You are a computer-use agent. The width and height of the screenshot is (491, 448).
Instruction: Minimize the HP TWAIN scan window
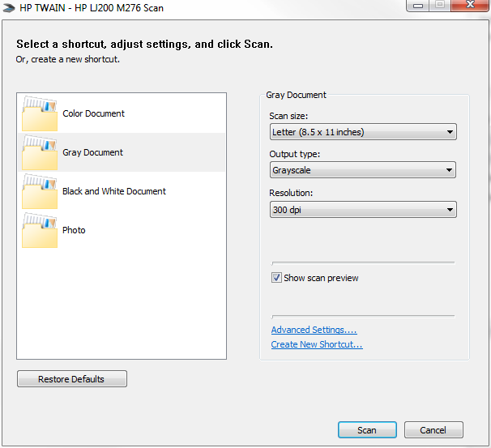(418, 5)
